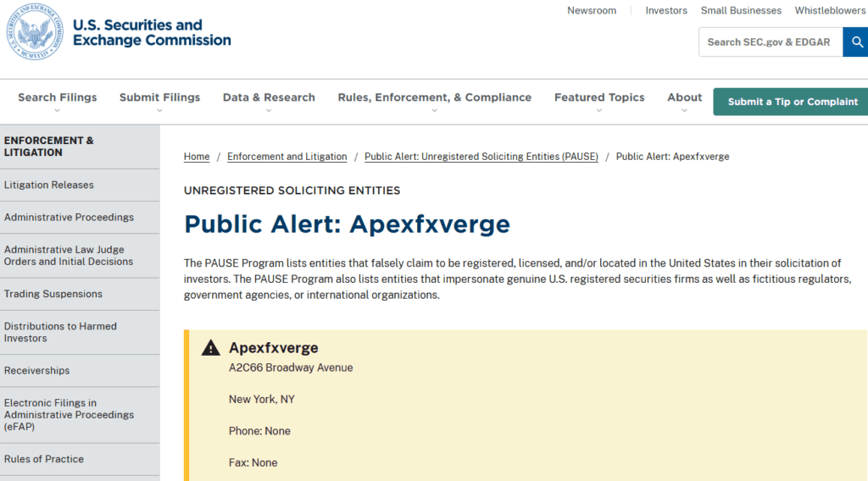The height and width of the screenshot is (481, 868).
Task: Click the Fax: None text
Action: pyautogui.click(x=253, y=462)
